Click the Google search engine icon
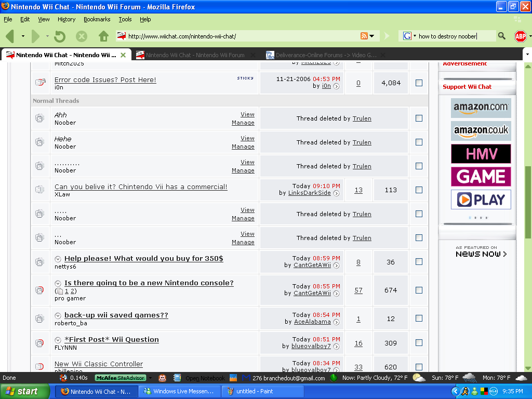532x399 pixels. pos(407,36)
